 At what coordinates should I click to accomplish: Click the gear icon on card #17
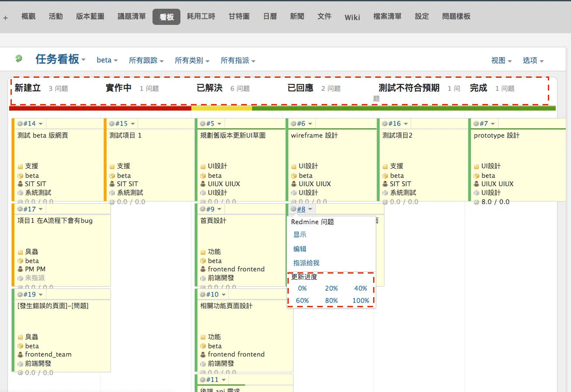coord(20,209)
